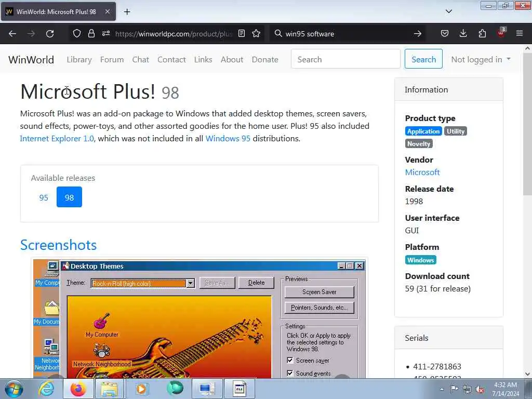532x399 pixels.
Task: Open the document taskbar icon
Action: [240, 389]
